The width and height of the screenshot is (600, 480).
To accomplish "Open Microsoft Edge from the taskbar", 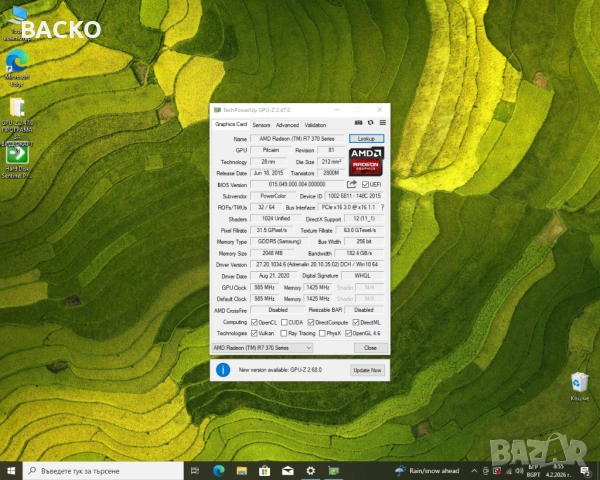I will 219,469.
